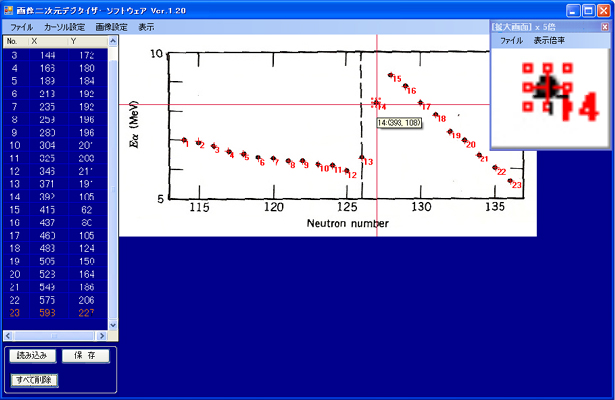Click the app icon in the title bar

click(9, 9)
